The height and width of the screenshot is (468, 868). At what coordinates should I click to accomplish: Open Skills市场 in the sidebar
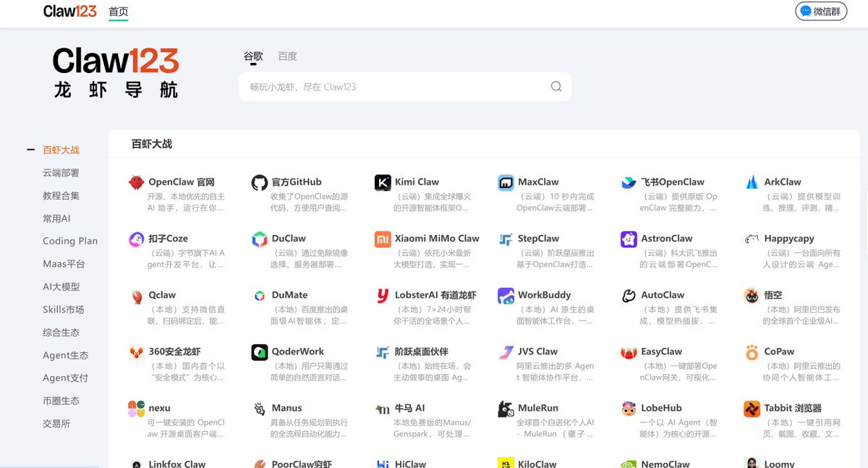(x=64, y=310)
